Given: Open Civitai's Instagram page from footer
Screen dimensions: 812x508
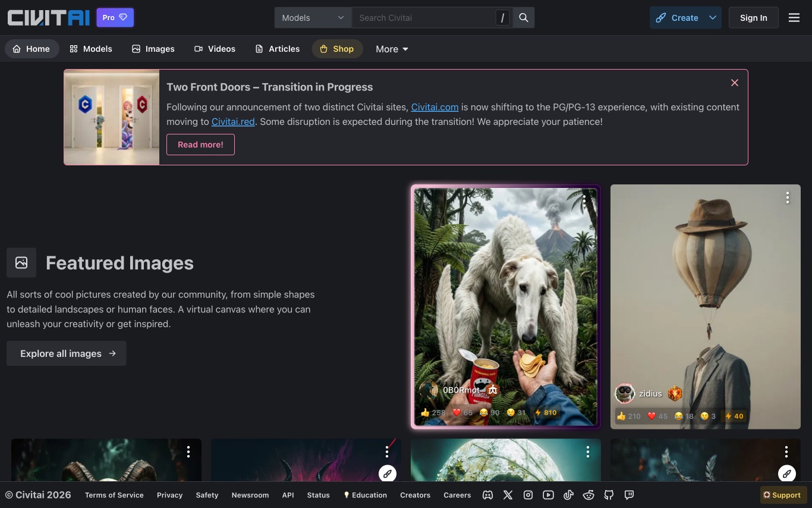Looking at the screenshot, I should pyautogui.click(x=528, y=495).
